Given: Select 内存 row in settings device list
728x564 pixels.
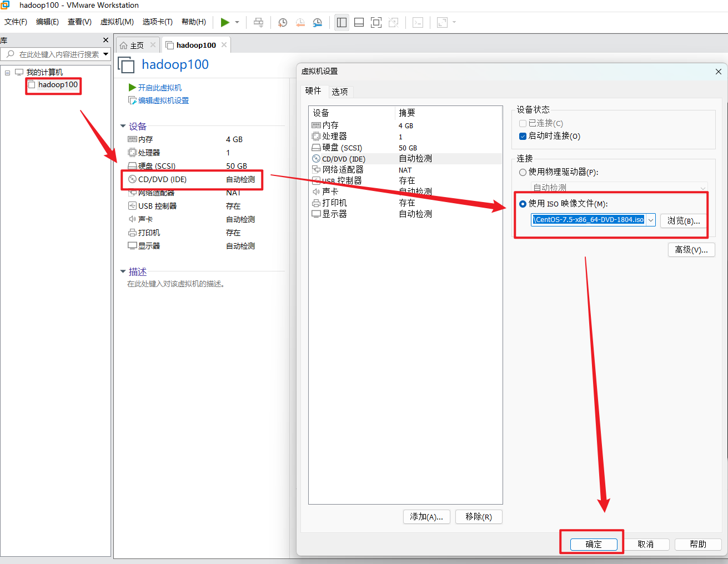Looking at the screenshot, I should click(x=405, y=125).
